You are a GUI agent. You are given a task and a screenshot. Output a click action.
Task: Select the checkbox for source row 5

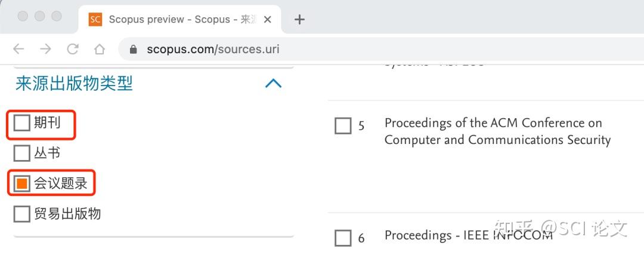coord(343,126)
